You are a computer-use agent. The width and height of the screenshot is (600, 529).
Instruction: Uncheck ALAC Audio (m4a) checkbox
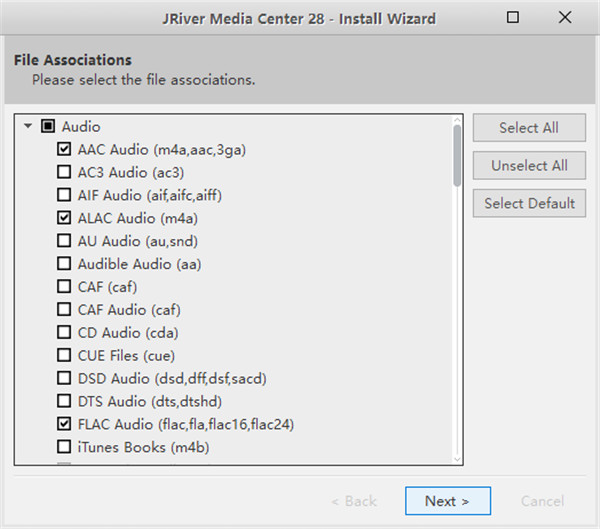click(x=65, y=218)
